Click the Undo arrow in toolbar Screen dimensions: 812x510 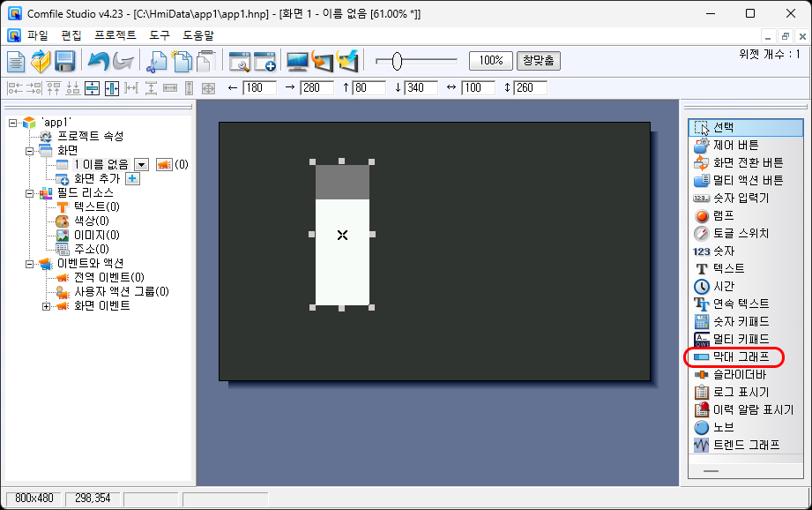(x=97, y=61)
